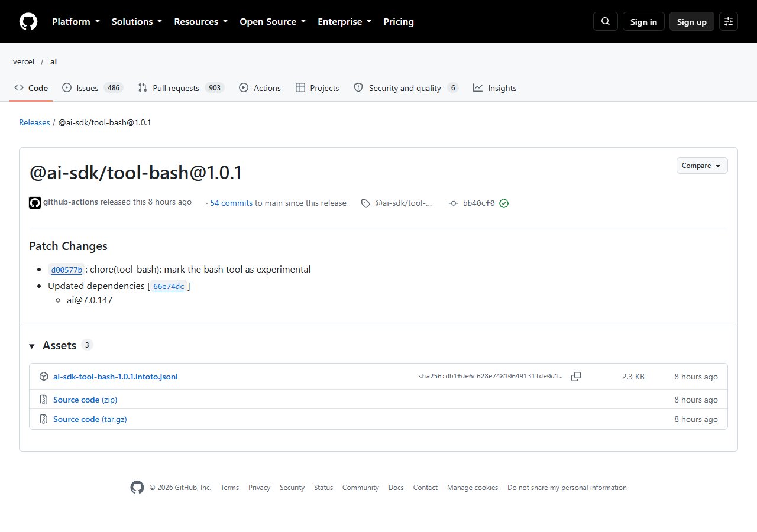Expand the Platform menu

pyautogui.click(x=76, y=21)
